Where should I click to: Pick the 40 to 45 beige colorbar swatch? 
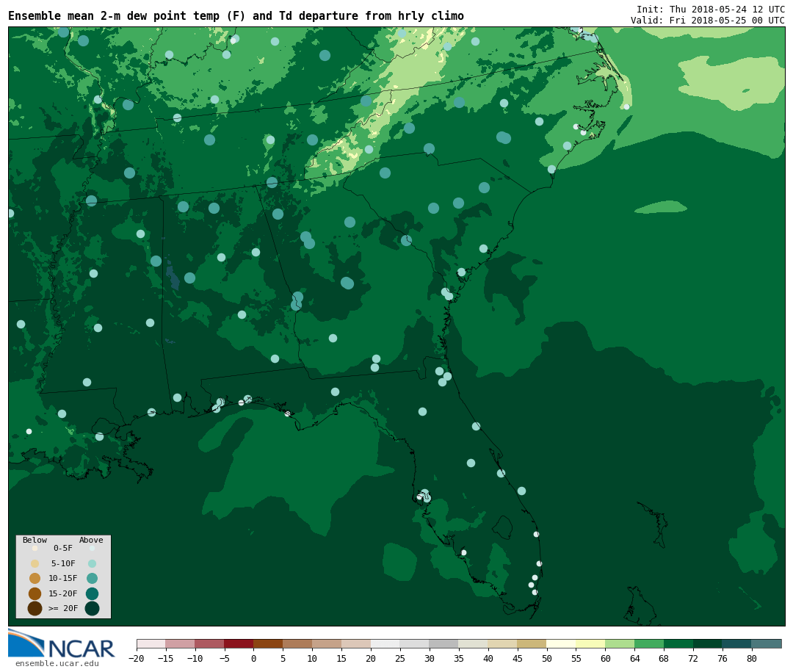[503, 643]
